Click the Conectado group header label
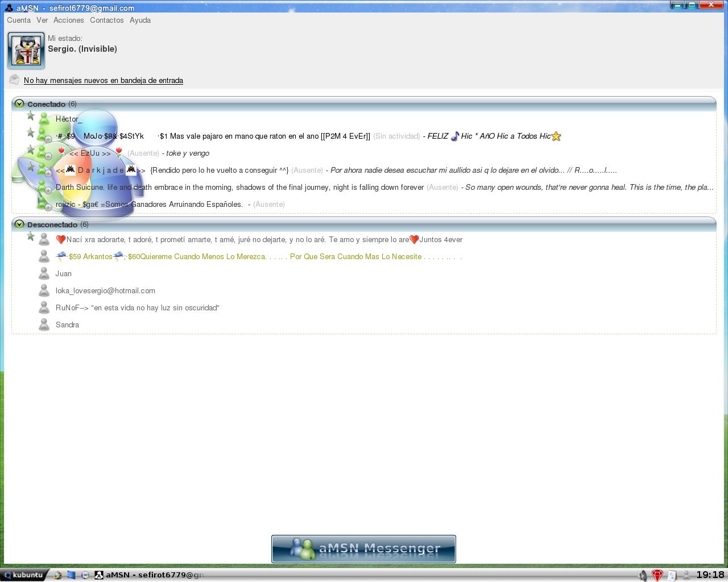 point(46,104)
